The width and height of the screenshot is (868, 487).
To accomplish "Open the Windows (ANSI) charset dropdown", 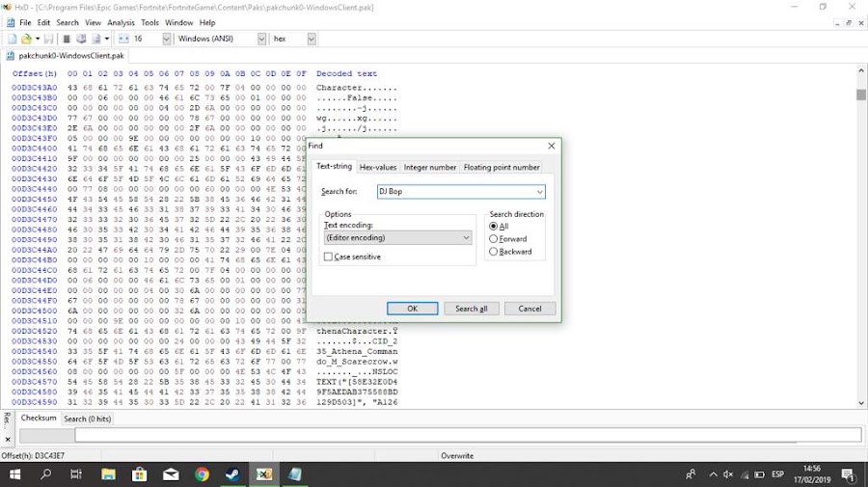I will pyautogui.click(x=261, y=39).
